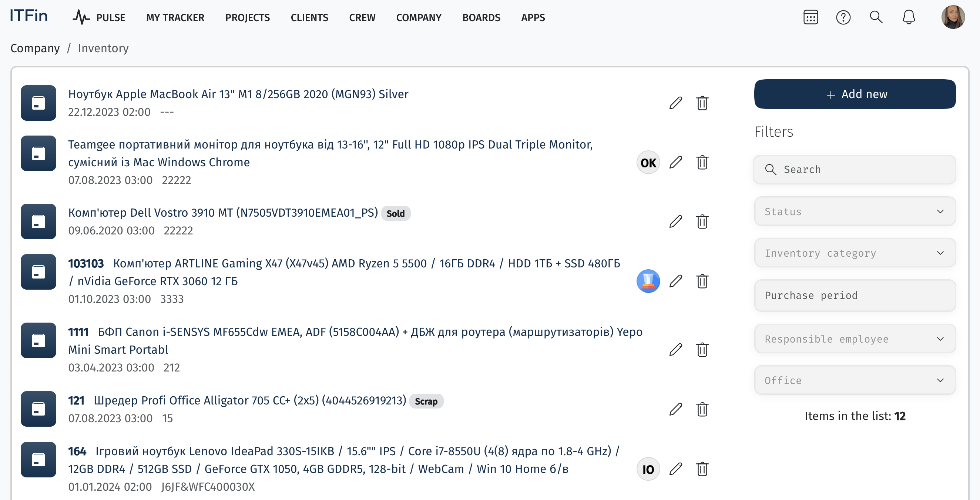Click the search magnifier in top bar
The width and height of the screenshot is (980, 500).
876,17
